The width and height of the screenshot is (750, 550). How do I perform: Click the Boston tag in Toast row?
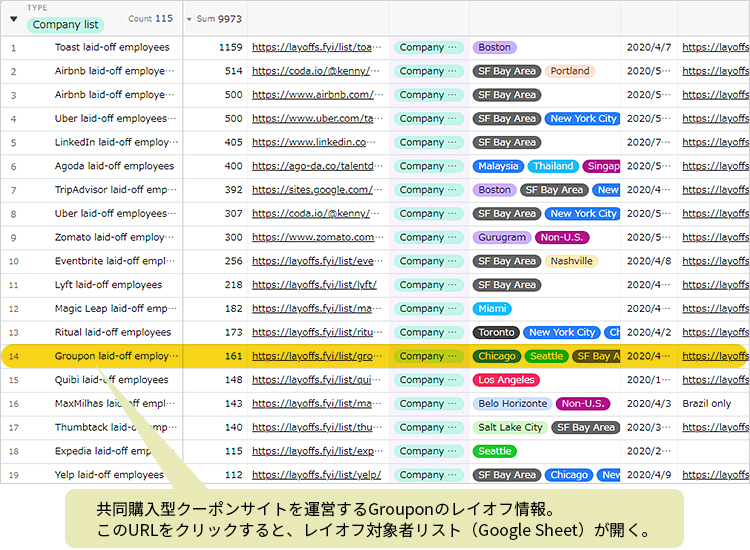tap(495, 47)
